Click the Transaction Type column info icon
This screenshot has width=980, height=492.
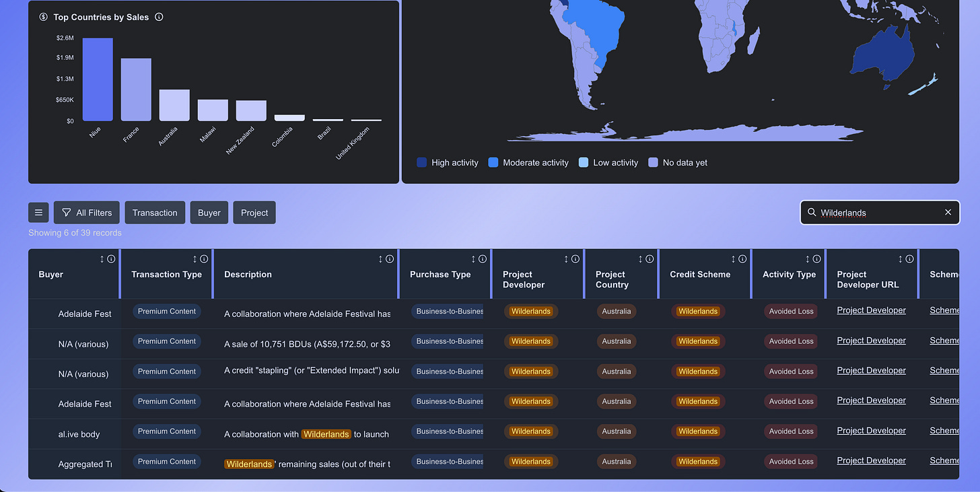tap(204, 259)
